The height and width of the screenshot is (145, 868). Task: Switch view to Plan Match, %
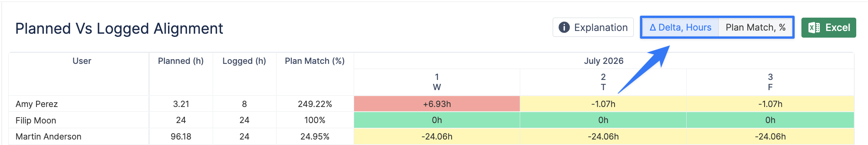pos(756,27)
